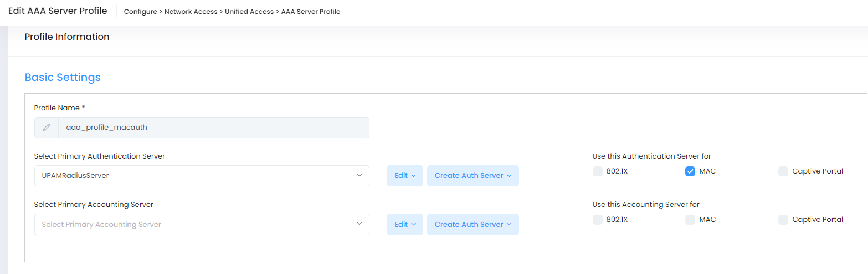Click AAA Server Profile breadcrumb item
This screenshot has height=274, width=868.
tap(311, 12)
